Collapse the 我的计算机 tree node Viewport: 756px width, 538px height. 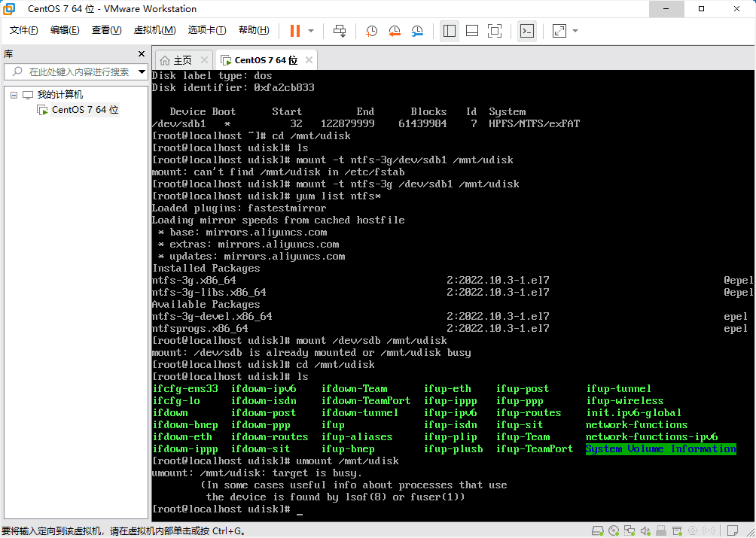14,95
